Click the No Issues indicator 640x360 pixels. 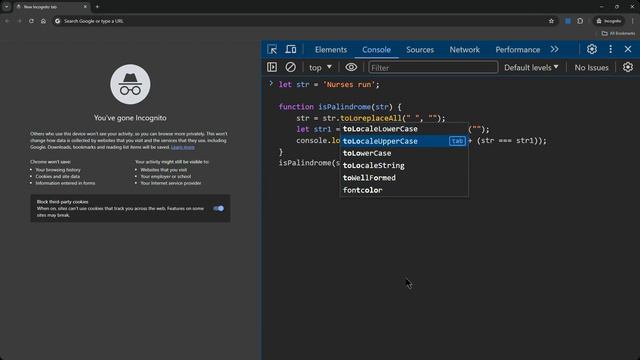pyautogui.click(x=591, y=68)
